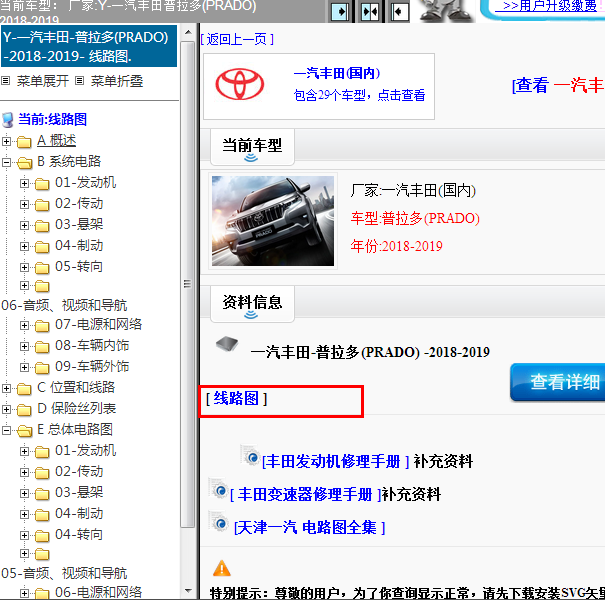Click the folder icon of D 保险丝列表
The height and width of the screenshot is (600, 605).
24,410
